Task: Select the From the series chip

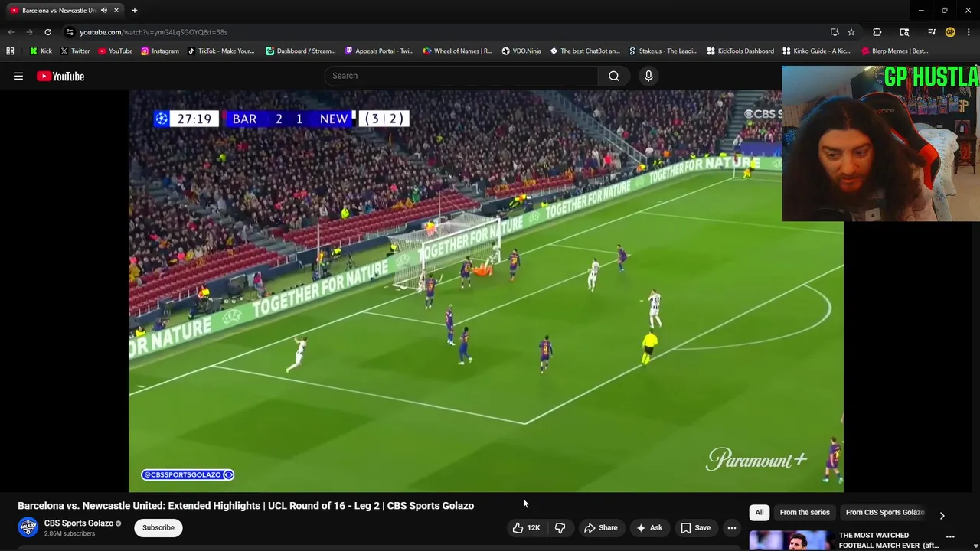Action: click(x=805, y=512)
